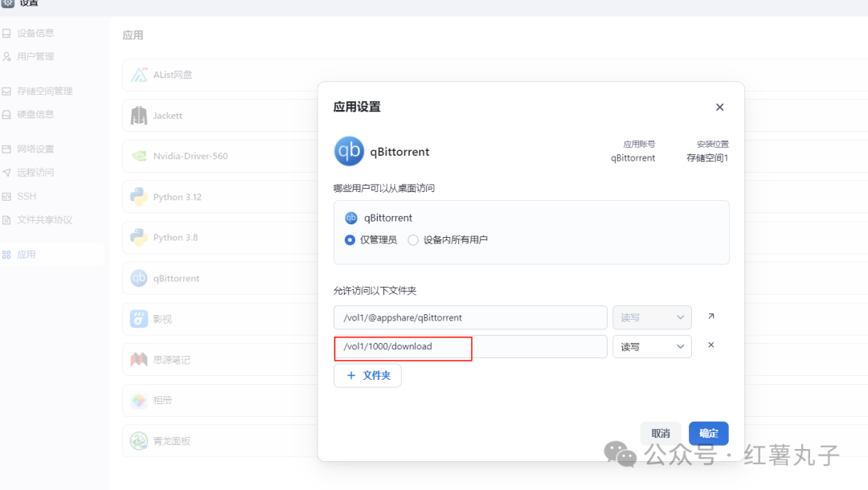This screenshot has height=490, width=868.
Task: Click the Python 3.8 icon
Action: click(139, 237)
